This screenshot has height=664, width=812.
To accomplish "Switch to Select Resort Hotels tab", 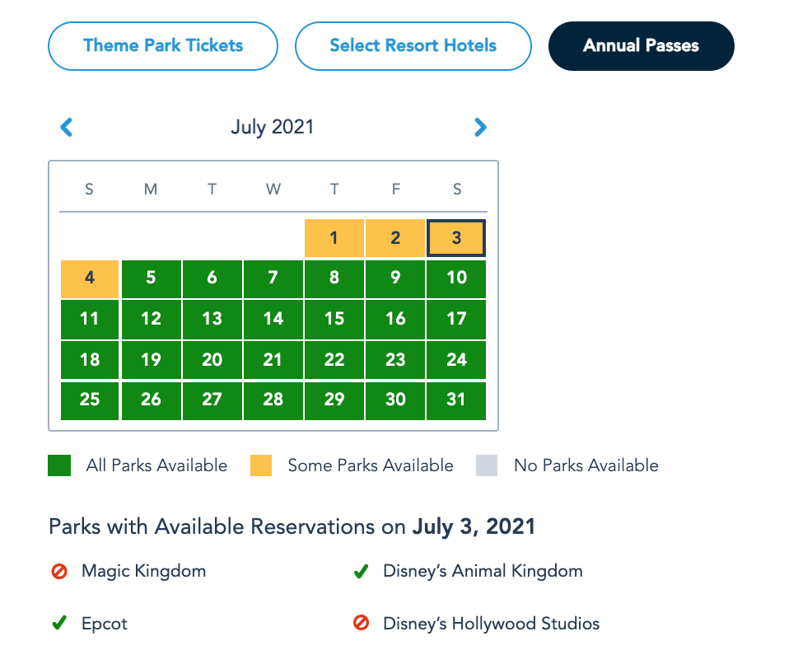I will [x=413, y=45].
